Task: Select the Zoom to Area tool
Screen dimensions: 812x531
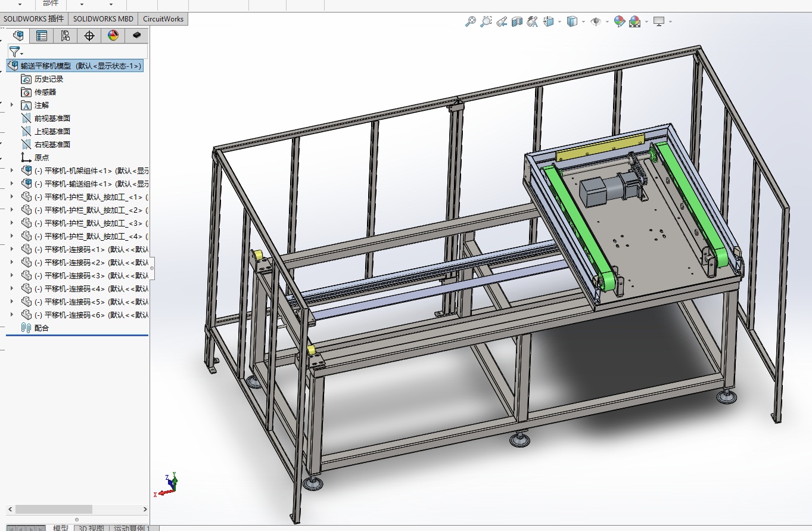Action: 486,21
